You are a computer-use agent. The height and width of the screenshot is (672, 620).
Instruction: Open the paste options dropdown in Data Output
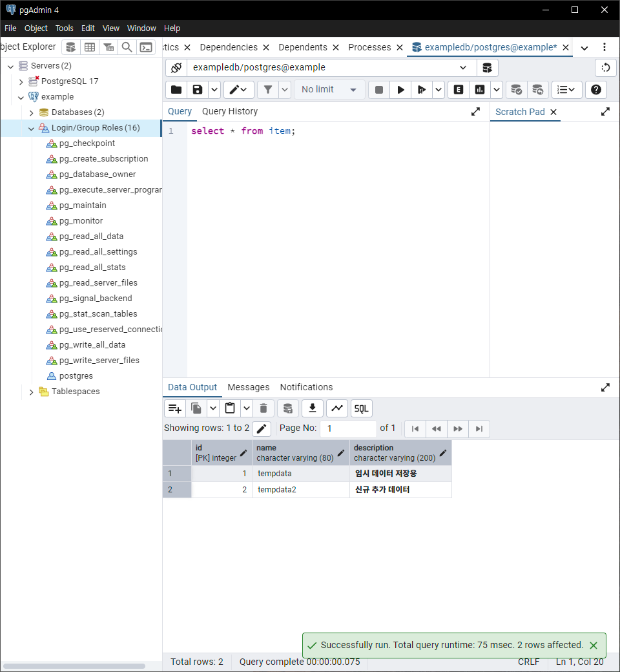click(247, 408)
